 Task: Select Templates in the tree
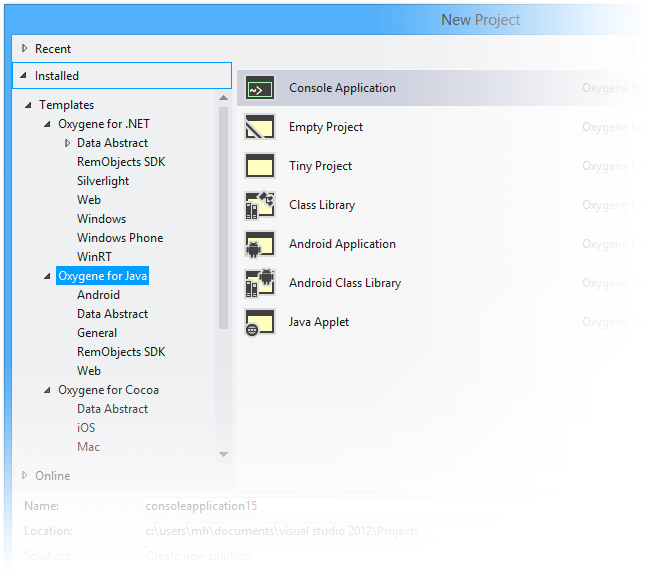(66, 105)
